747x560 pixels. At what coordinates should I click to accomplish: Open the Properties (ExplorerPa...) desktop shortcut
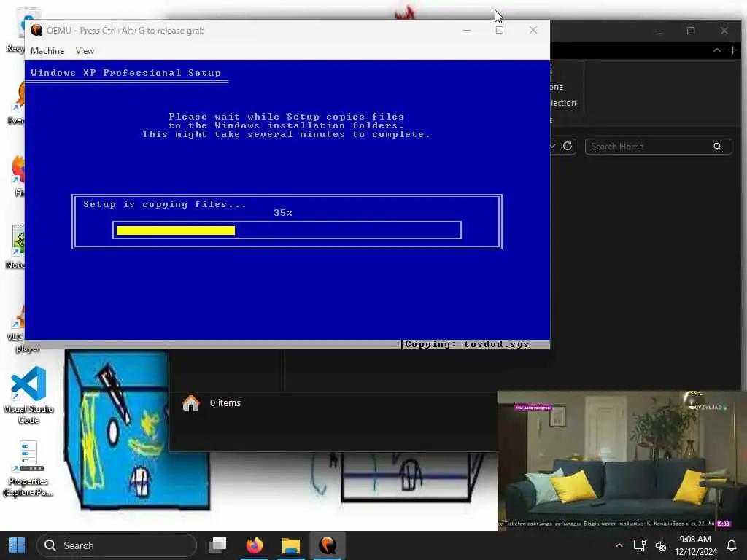click(28, 468)
